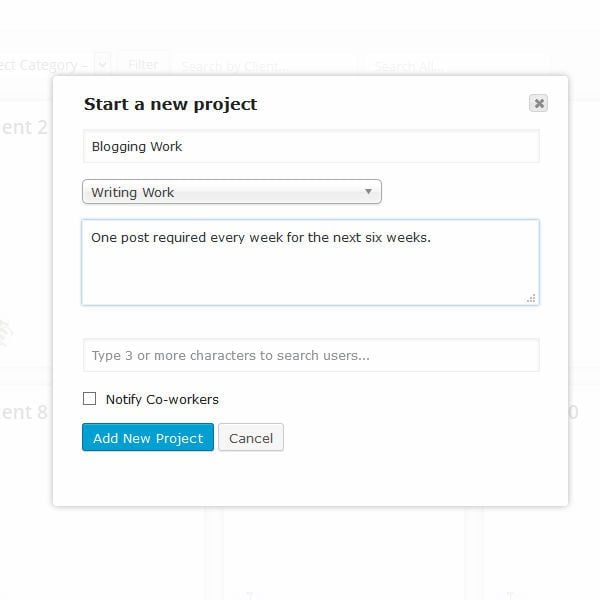Enable the Notify Co-workers checkbox

pyautogui.click(x=90, y=398)
